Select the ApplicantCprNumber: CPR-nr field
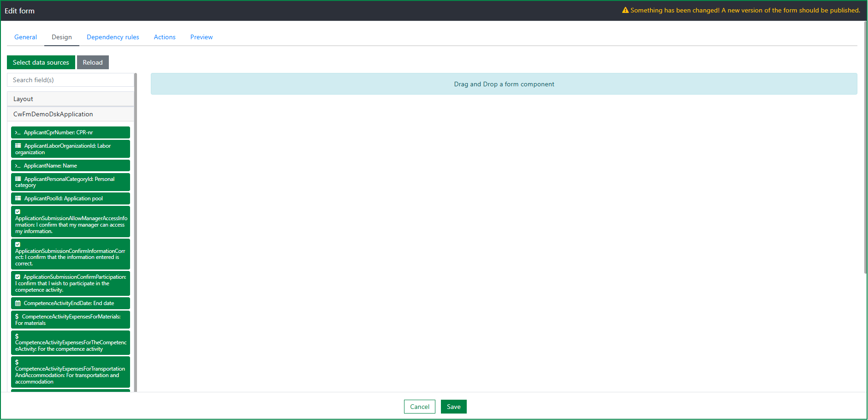 tap(71, 132)
